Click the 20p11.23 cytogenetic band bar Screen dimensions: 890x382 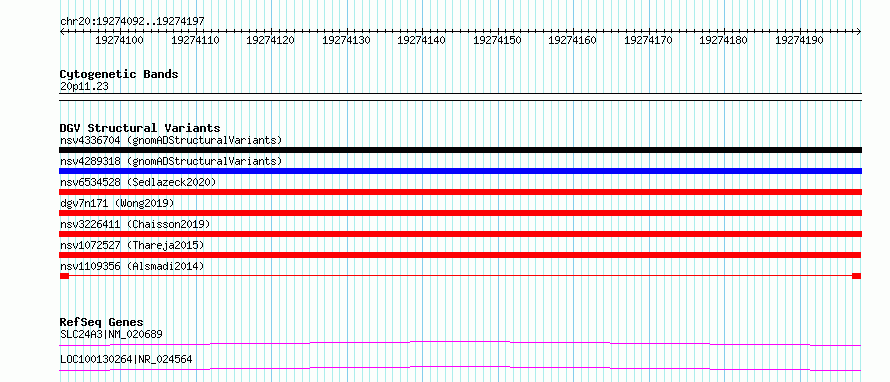(460, 96)
